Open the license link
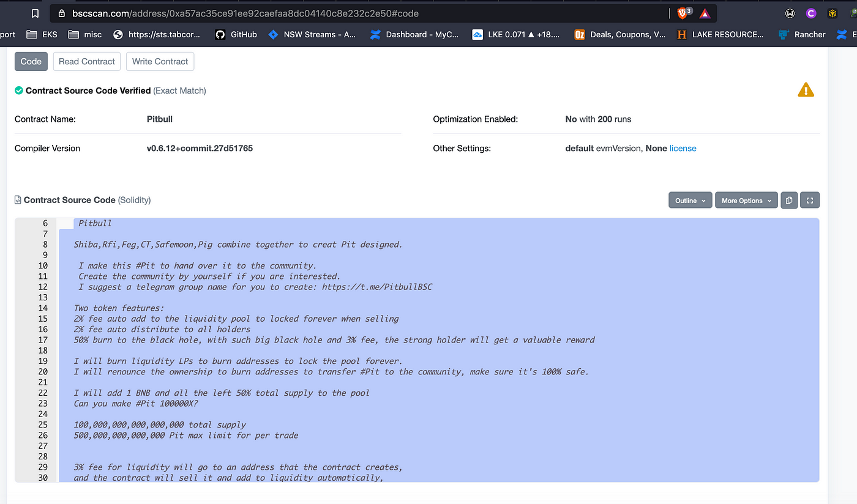 [683, 148]
